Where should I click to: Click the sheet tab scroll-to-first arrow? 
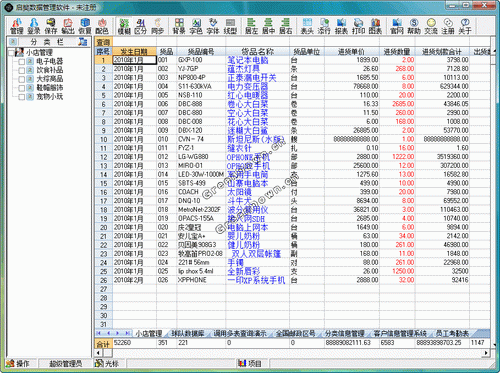(x=99, y=333)
